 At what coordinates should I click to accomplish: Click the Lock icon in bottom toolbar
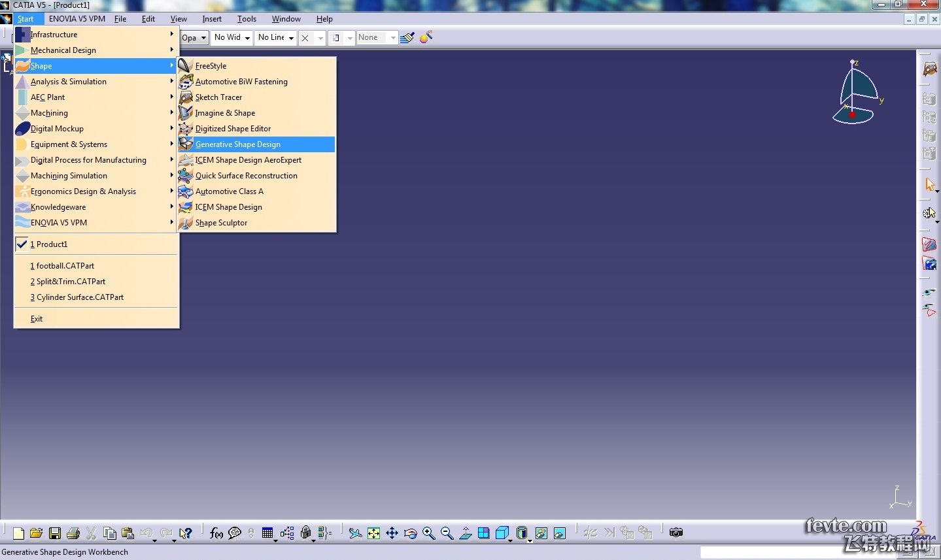click(x=305, y=533)
